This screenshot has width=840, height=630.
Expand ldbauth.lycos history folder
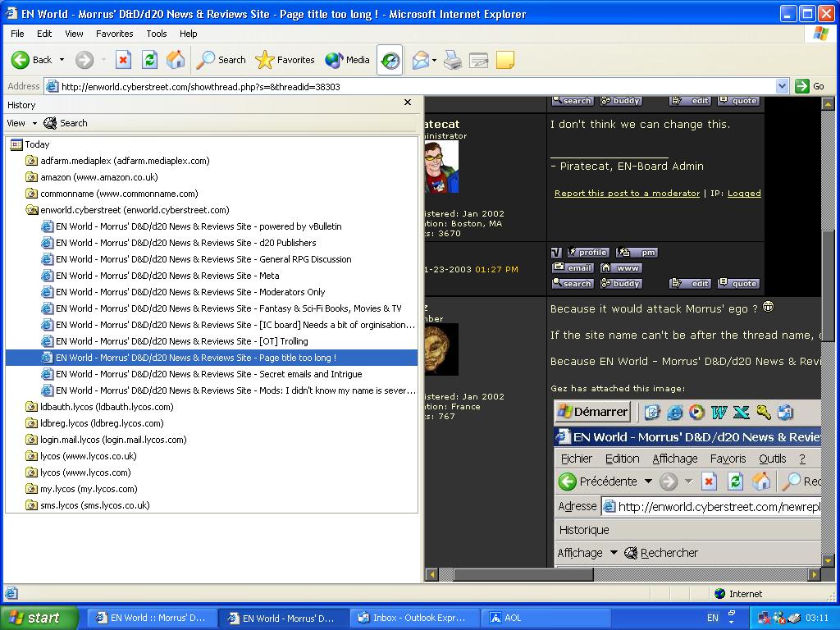coord(99,407)
